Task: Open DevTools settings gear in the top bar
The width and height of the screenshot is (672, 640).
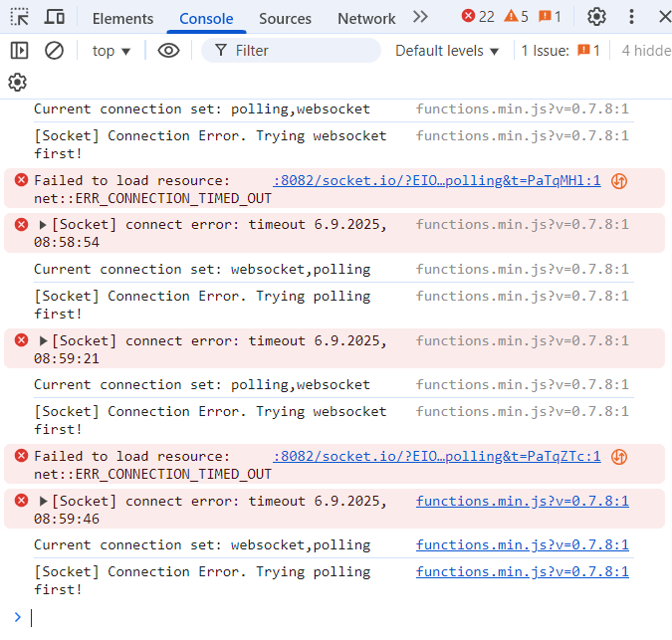Action: click(596, 17)
